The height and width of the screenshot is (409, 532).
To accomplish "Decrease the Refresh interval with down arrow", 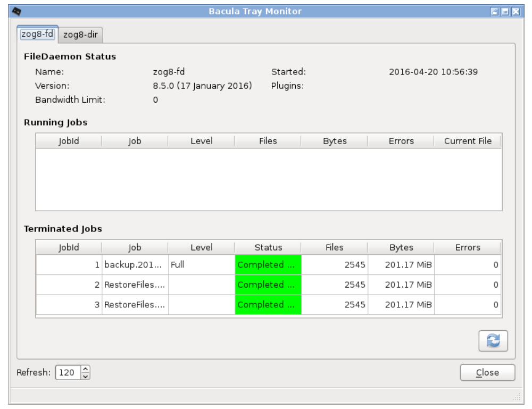I will click(86, 376).
